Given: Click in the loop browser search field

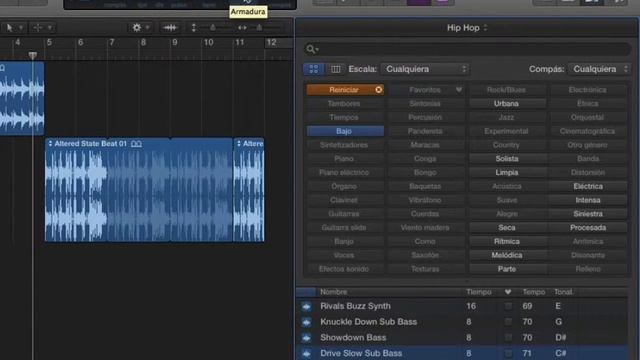Looking at the screenshot, I should [467, 49].
